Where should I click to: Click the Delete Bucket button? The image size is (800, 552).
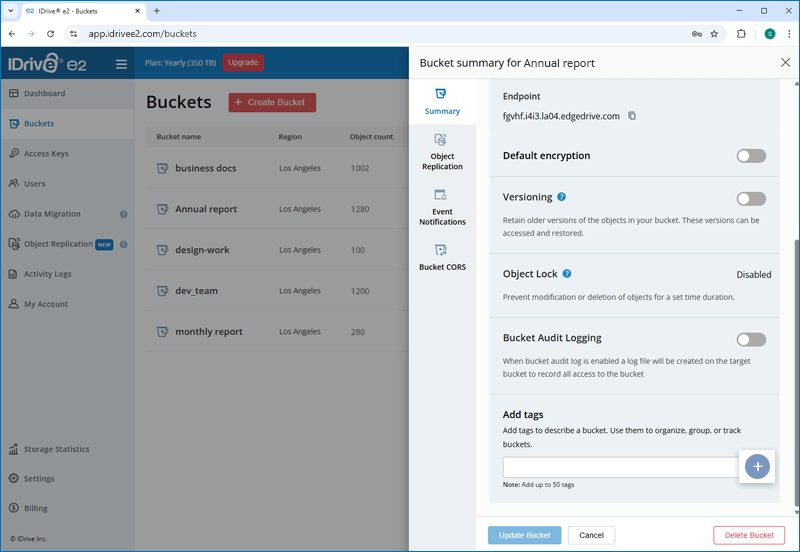748,535
